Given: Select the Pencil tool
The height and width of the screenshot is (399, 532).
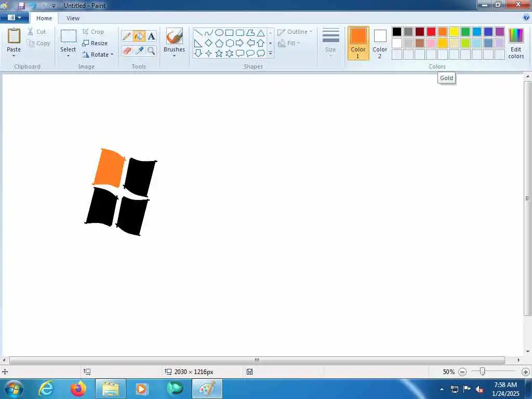Looking at the screenshot, I should click(127, 36).
